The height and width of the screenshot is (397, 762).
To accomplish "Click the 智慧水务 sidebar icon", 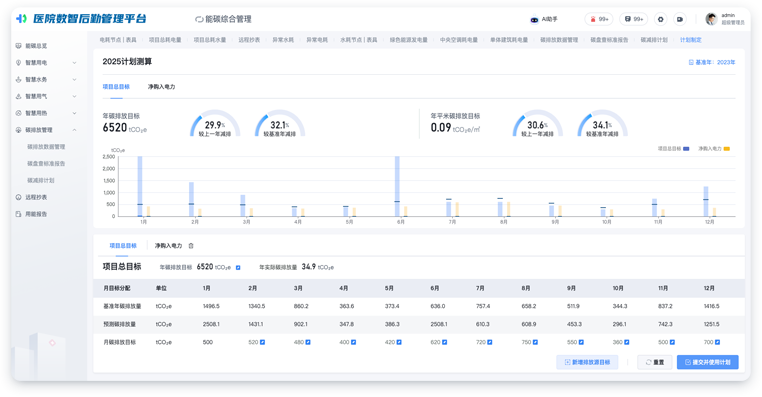I will click(x=18, y=79).
